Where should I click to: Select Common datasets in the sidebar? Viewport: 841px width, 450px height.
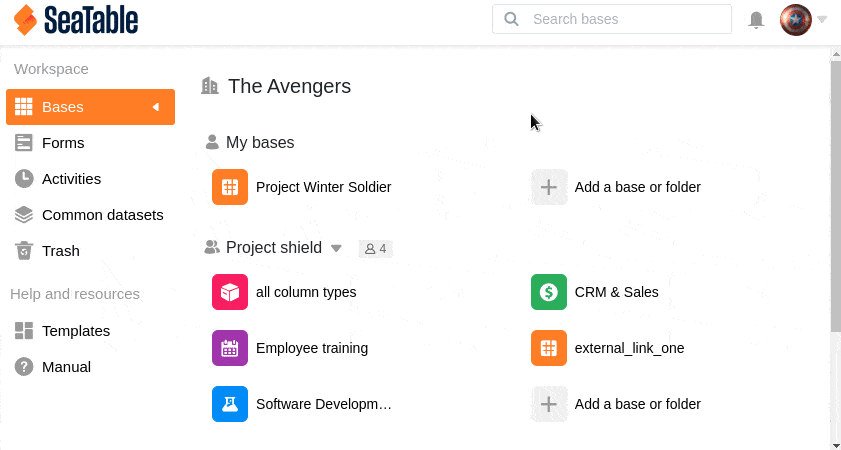point(102,215)
